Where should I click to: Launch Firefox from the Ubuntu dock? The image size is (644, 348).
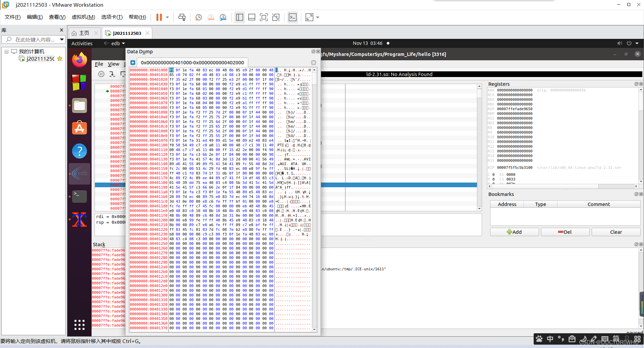[x=79, y=60]
